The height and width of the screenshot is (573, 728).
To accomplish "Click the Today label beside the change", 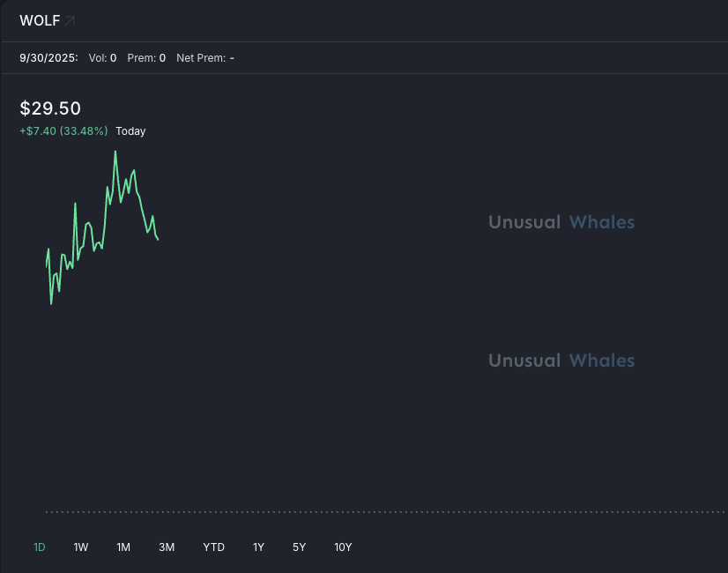I will (130, 131).
